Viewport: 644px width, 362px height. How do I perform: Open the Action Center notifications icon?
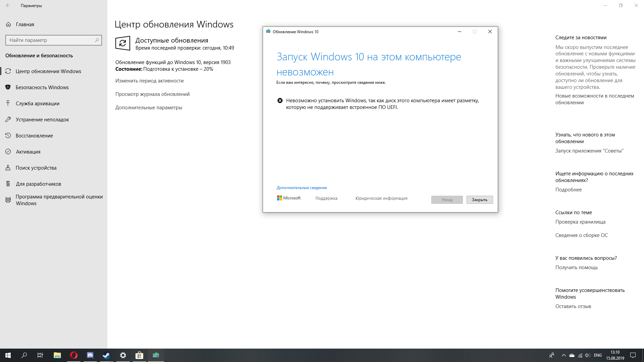coord(633,355)
